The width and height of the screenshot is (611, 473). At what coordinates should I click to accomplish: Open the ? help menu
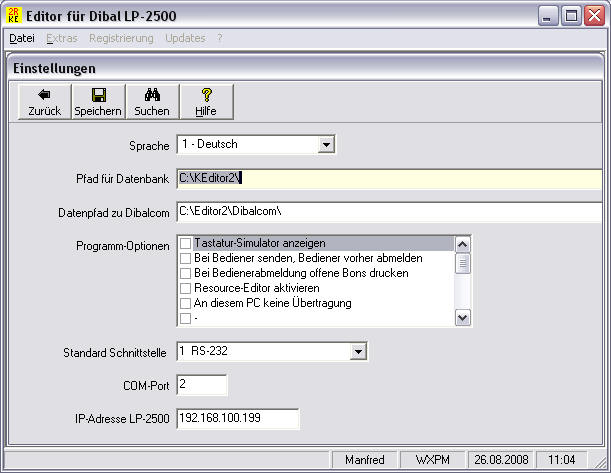[219, 38]
